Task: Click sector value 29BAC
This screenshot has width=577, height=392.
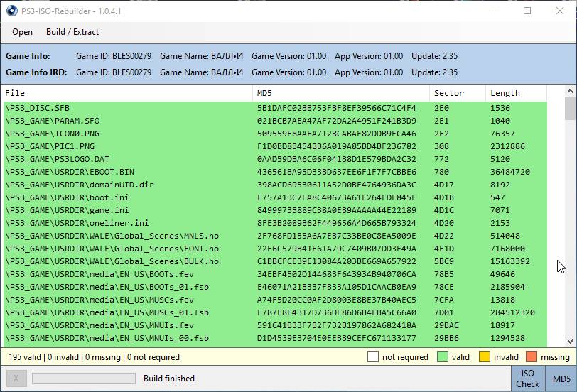Action: pyautogui.click(x=446, y=325)
